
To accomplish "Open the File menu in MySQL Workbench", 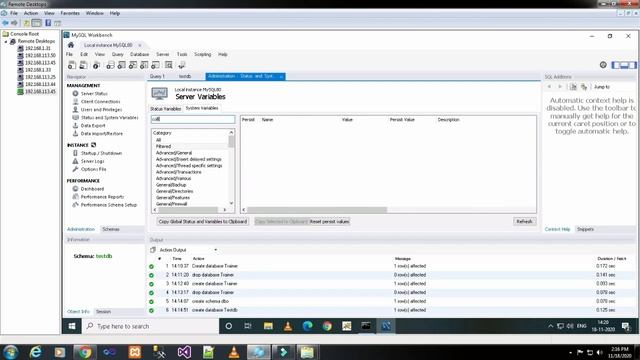I will pyautogui.click(x=69, y=54).
